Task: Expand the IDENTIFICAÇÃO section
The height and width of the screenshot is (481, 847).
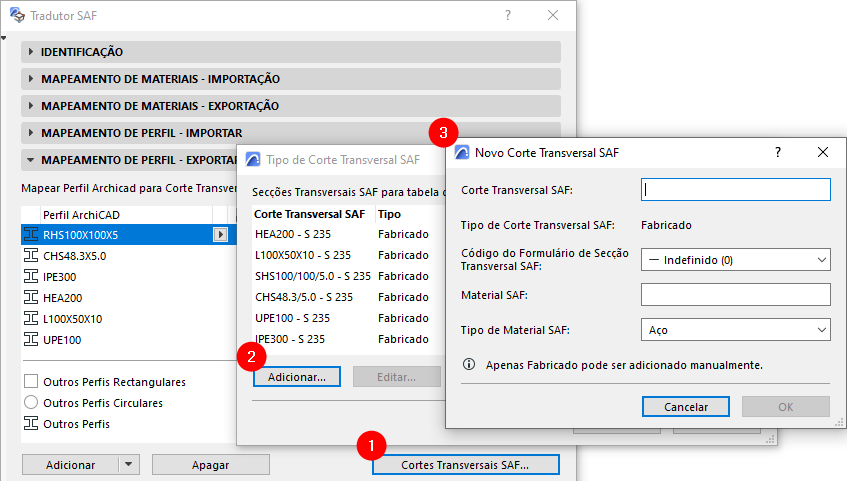Action: point(30,52)
